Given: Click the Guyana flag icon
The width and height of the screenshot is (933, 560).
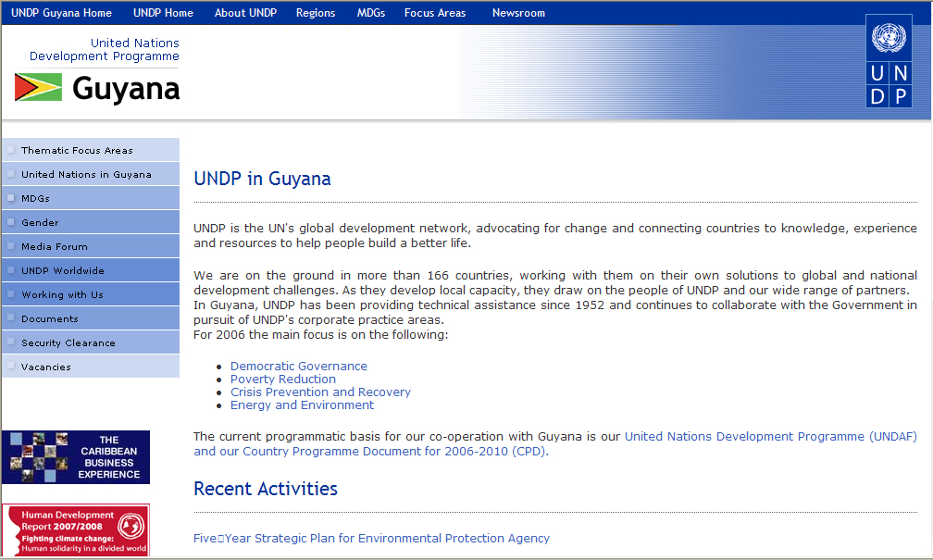Looking at the screenshot, I should tap(38, 88).
